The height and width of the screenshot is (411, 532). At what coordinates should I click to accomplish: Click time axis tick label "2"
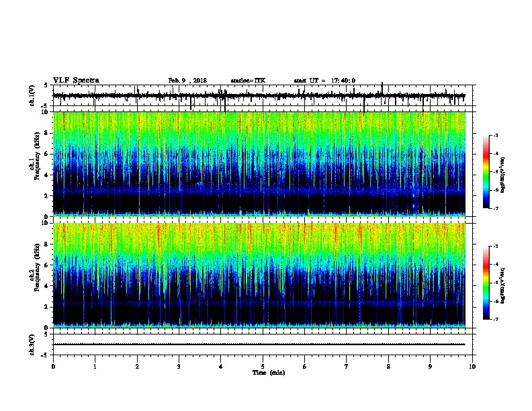137,367
